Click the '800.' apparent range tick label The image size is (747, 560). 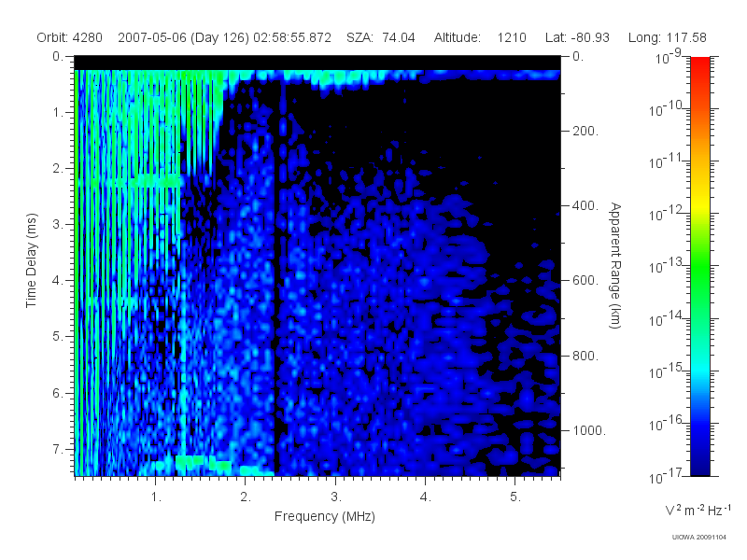[585, 356]
